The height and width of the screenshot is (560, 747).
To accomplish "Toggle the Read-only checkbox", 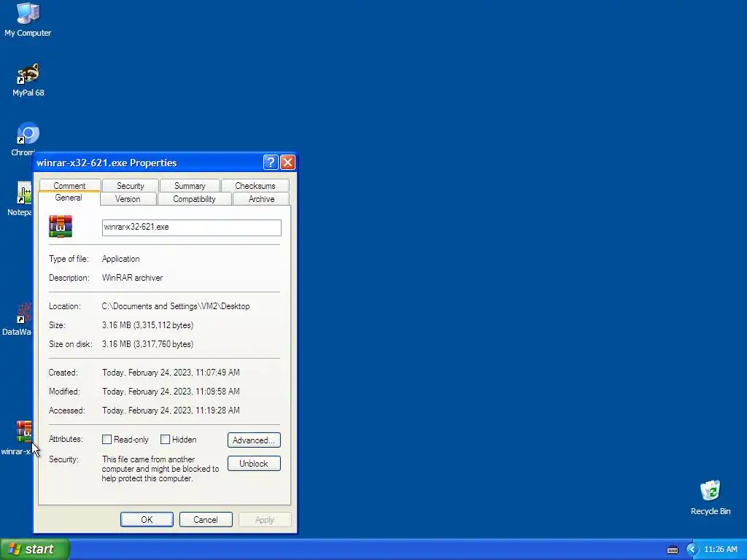I will point(107,440).
